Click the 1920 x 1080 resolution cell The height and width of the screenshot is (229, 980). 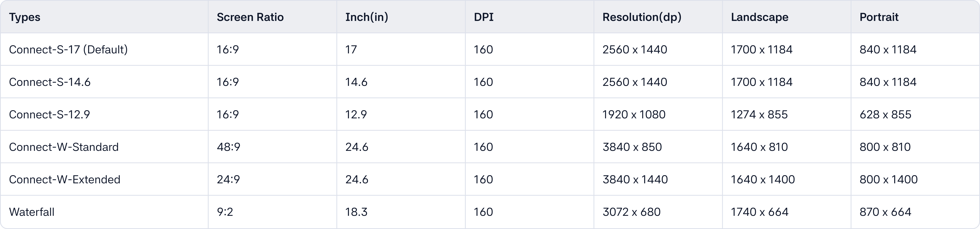click(x=634, y=114)
